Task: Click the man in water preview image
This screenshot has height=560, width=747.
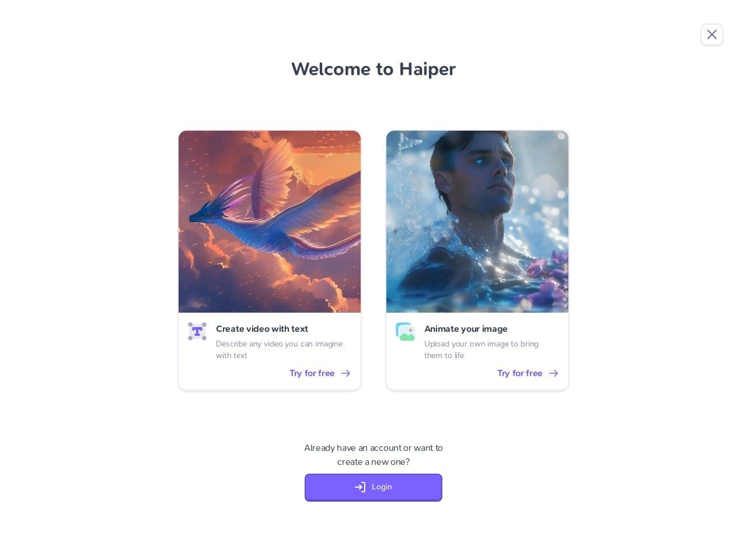Action: point(477,222)
